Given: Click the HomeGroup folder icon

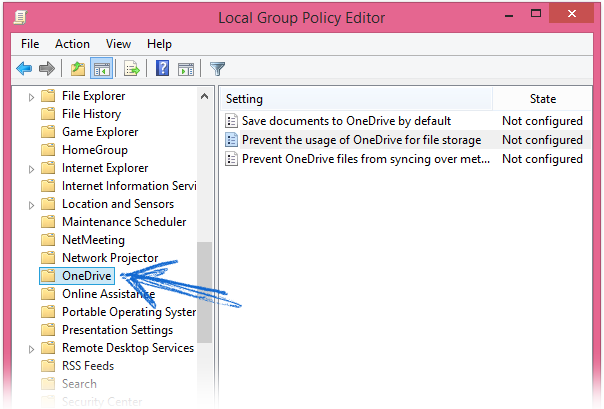Looking at the screenshot, I should 48,150.
